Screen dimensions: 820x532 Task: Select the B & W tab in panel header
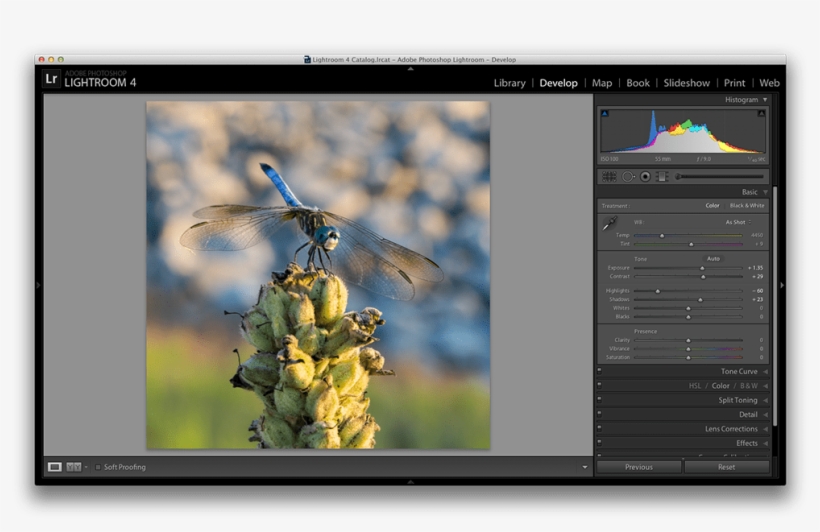tap(748, 386)
